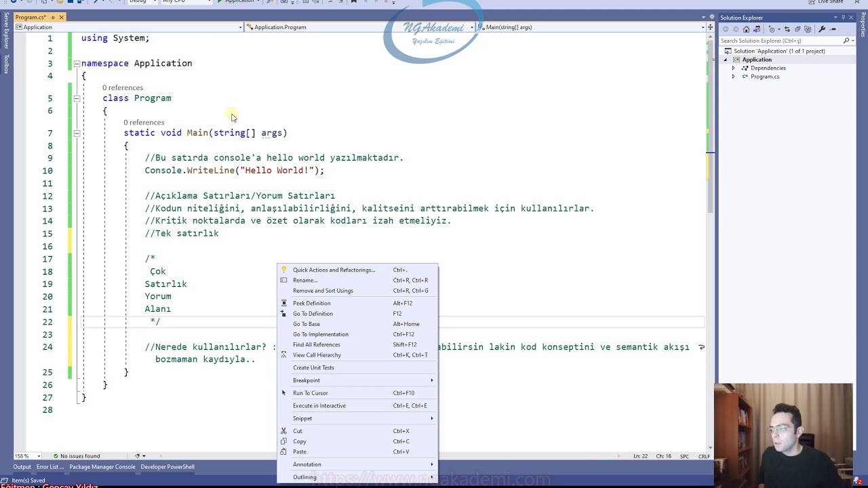Click the Quick Actions lightbulb icon in context menu

[283, 270]
